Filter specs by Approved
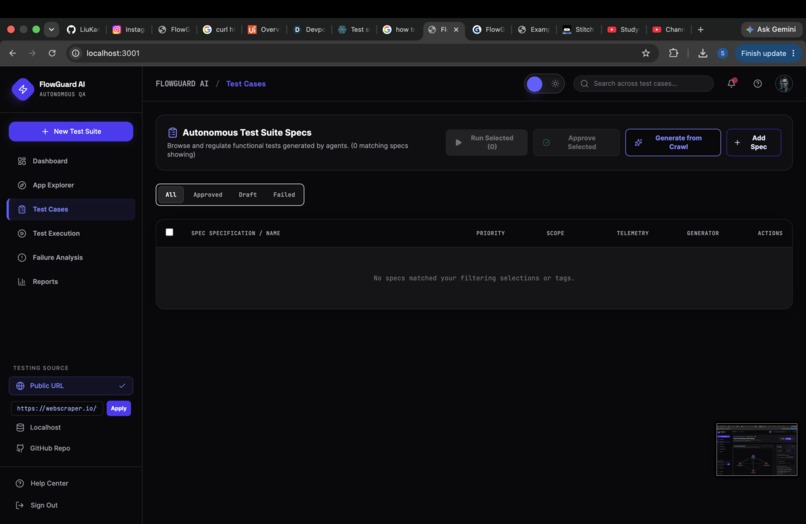The height and width of the screenshot is (524, 806). [208, 195]
